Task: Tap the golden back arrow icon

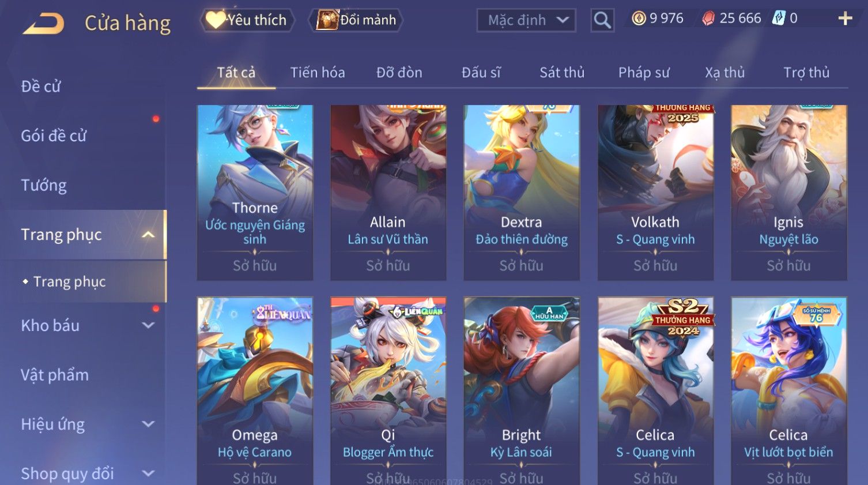Action: 43,24
